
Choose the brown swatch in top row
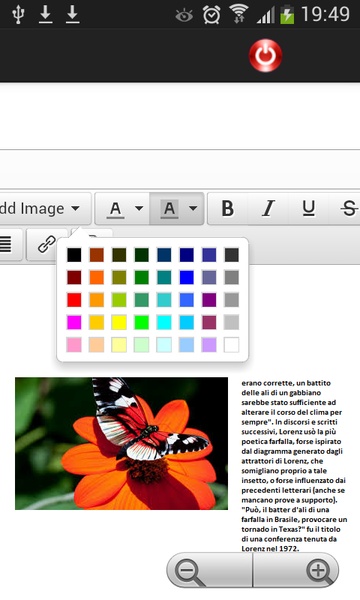[x=96, y=255]
